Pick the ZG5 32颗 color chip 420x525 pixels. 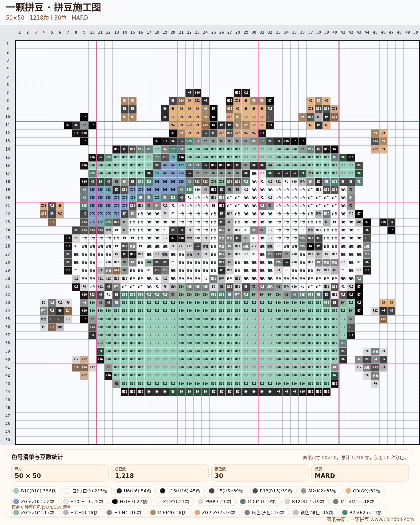(35, 502)
